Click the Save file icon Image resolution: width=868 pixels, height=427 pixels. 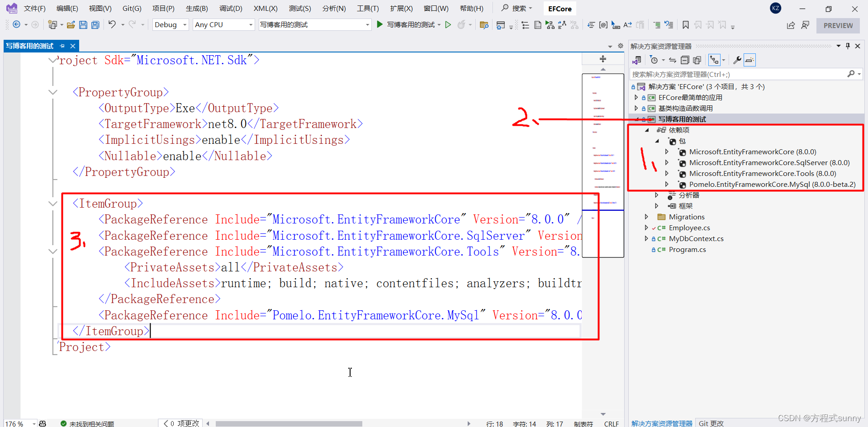pos(83,25)
